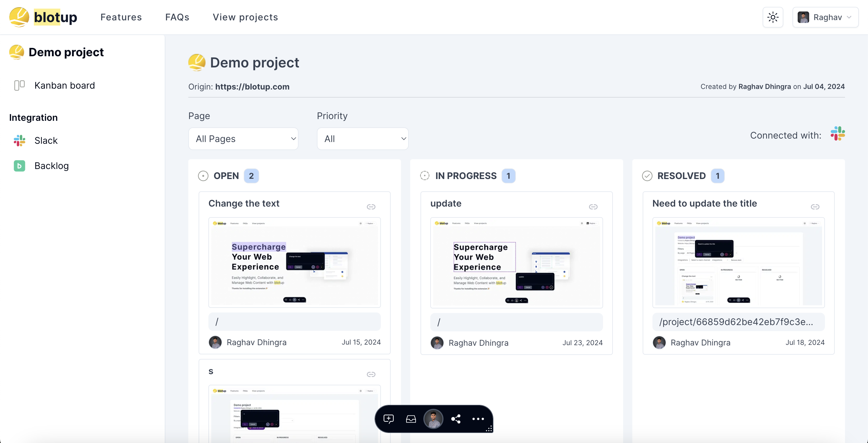868x443 pixels.
Task: Click the Slack icon beside Connected with
Action: pos(838,134)
